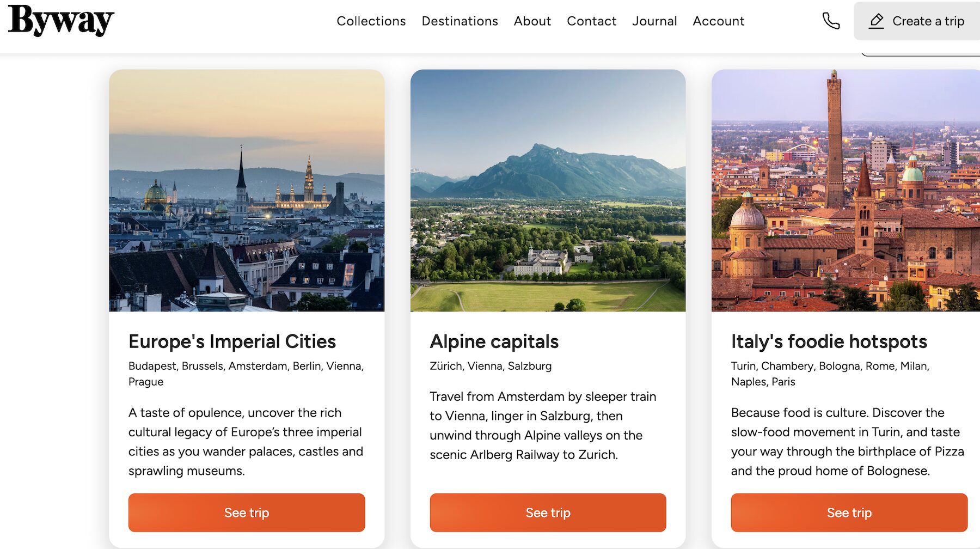Go to the About page
This screenshot has height=549, width=980.
(x=532, y=21)
